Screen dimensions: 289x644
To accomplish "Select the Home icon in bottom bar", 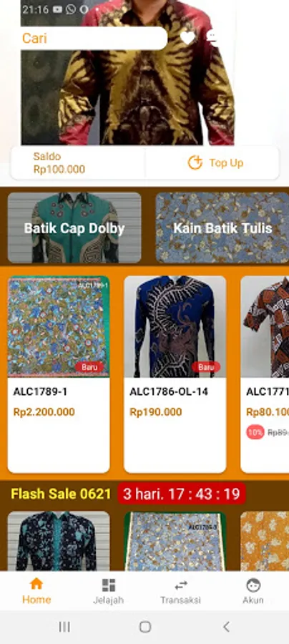I will coord(36,584).
